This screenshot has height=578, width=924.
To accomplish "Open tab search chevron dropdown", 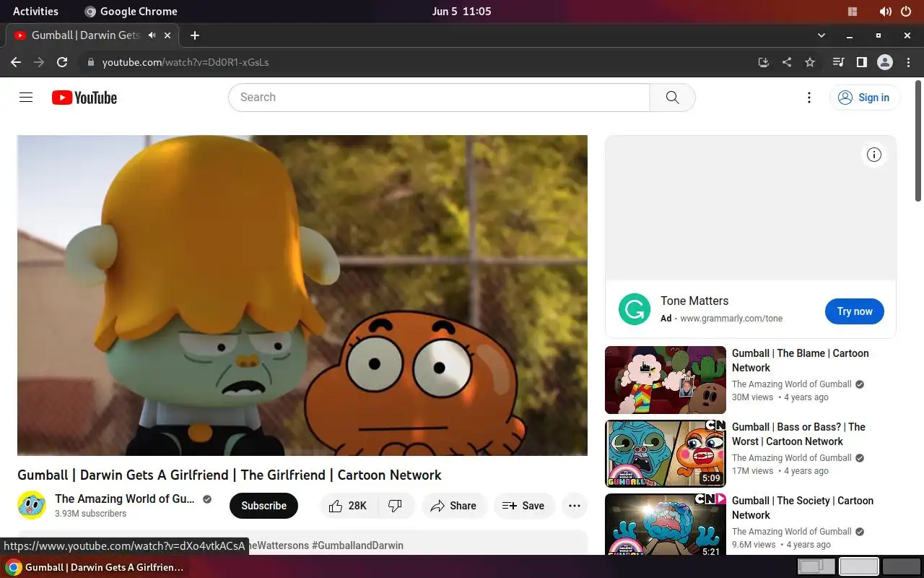I will (821, 35).
